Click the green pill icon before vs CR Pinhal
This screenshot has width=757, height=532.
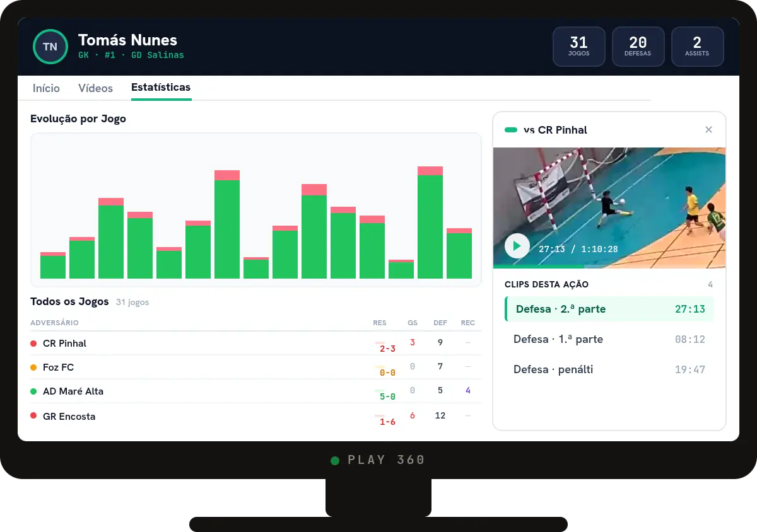tap(511, 130)
